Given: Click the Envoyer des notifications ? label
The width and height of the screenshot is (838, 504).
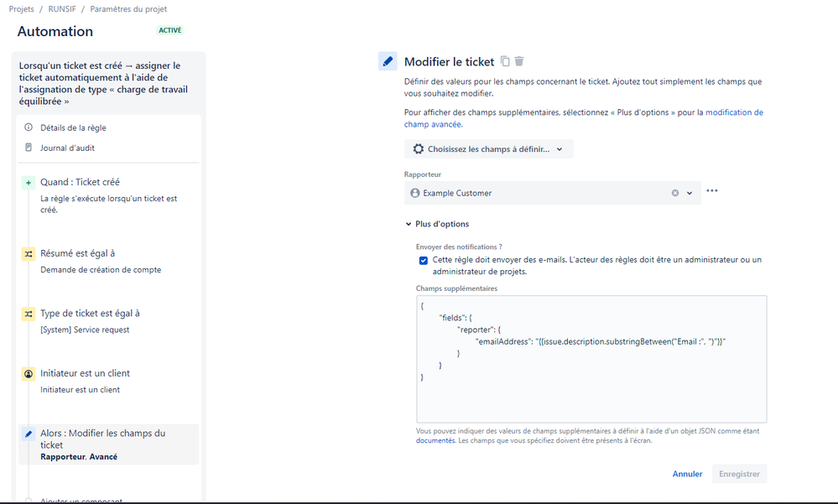Looking at the screenshot, I should [x=459, y=247].
